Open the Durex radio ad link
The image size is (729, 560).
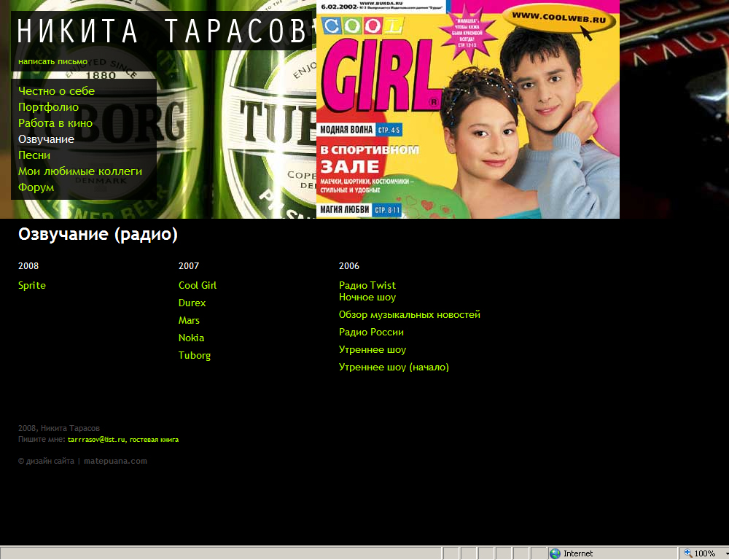point(192,303)
